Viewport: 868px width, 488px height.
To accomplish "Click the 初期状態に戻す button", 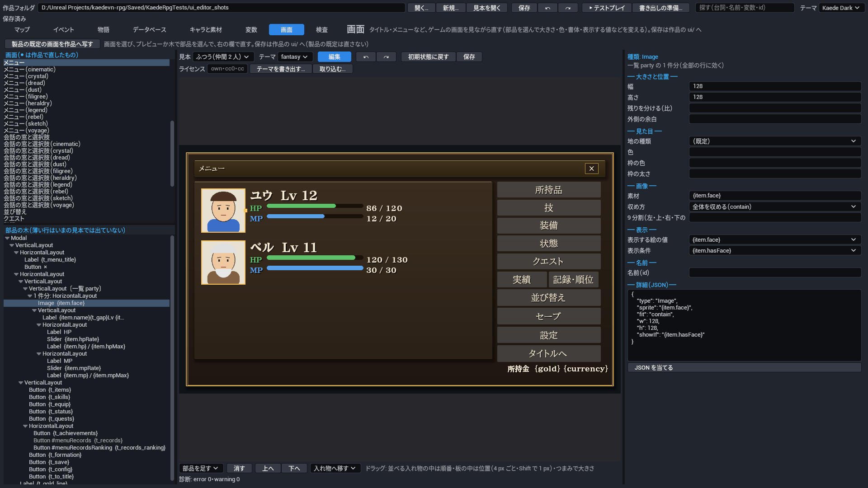I will [x=428, y=57].
